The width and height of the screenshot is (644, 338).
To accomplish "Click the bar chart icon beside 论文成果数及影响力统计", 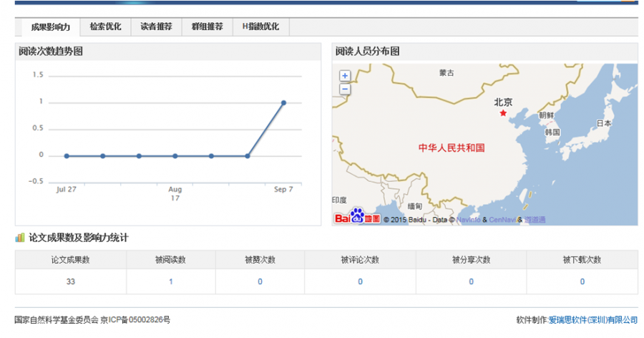I will pyautogui.click(x=20, y=237).
